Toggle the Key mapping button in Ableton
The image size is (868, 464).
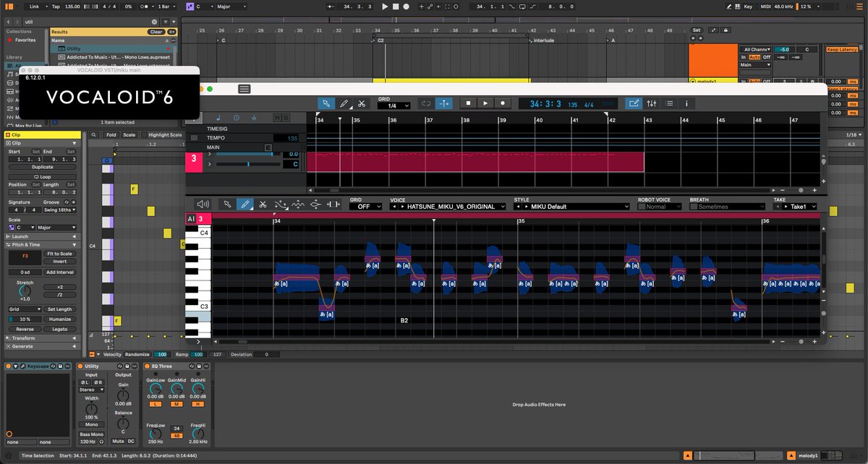click(749, 7)
